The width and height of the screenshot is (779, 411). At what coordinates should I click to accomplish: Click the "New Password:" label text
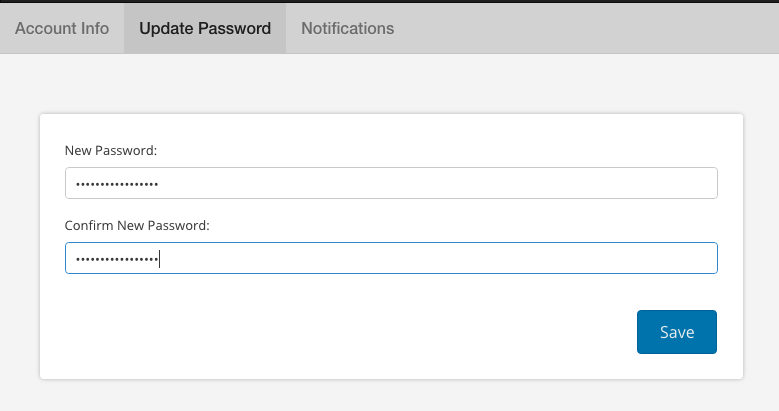pyautogui.click(x=112, y=150)
